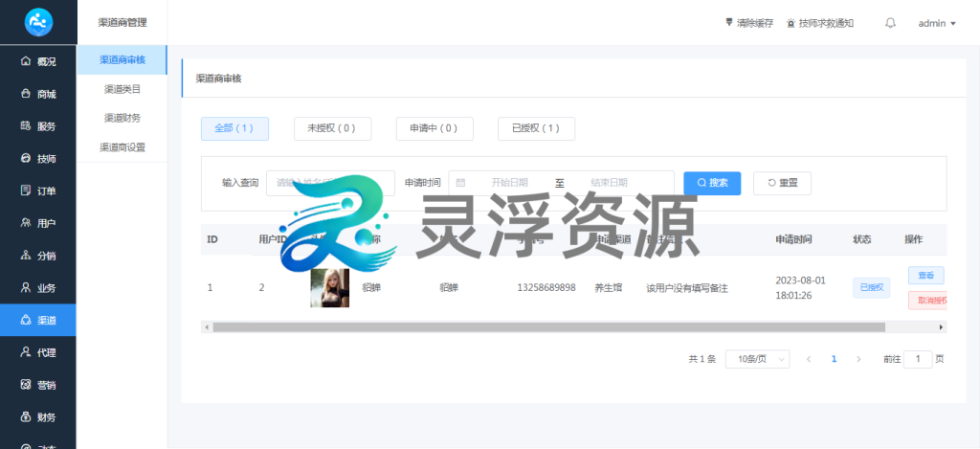Click the 结束日期 end date field
This screenshot has height=449, width=980.
click(610, 183)
